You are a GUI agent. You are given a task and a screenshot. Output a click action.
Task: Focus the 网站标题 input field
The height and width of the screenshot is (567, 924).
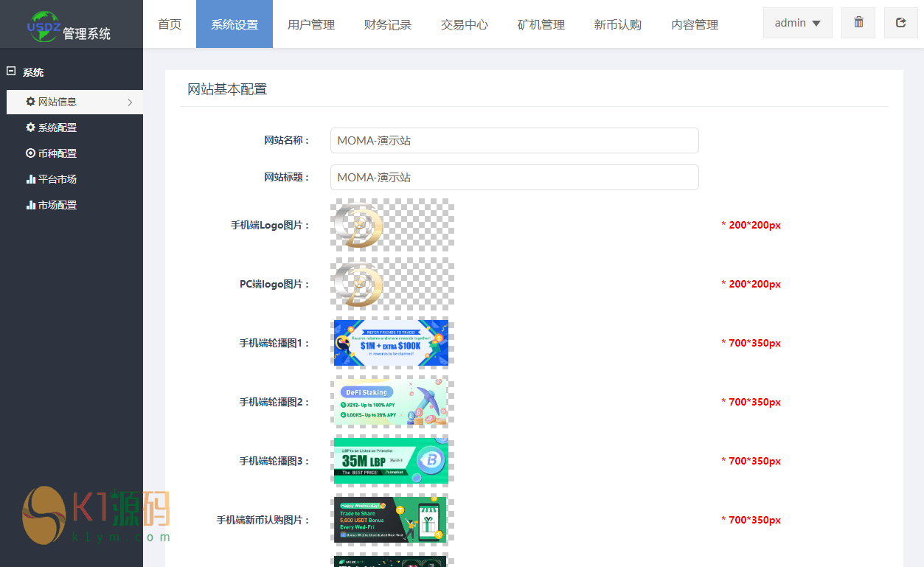tap(514, 177)
